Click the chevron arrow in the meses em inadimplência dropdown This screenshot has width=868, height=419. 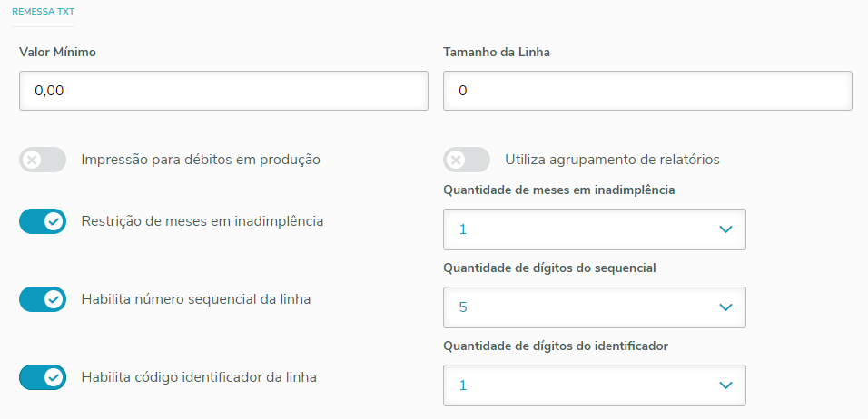pyautogui.click(x=725, y=229)
